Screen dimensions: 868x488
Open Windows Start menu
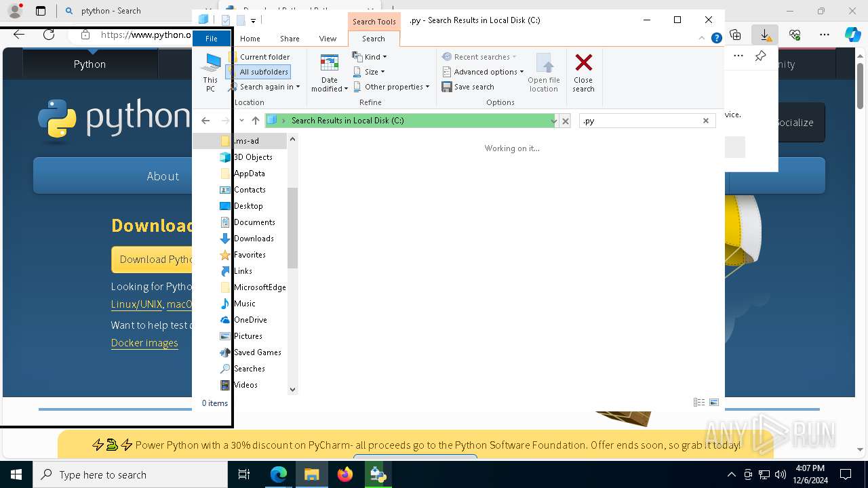(x=16, y=474)
